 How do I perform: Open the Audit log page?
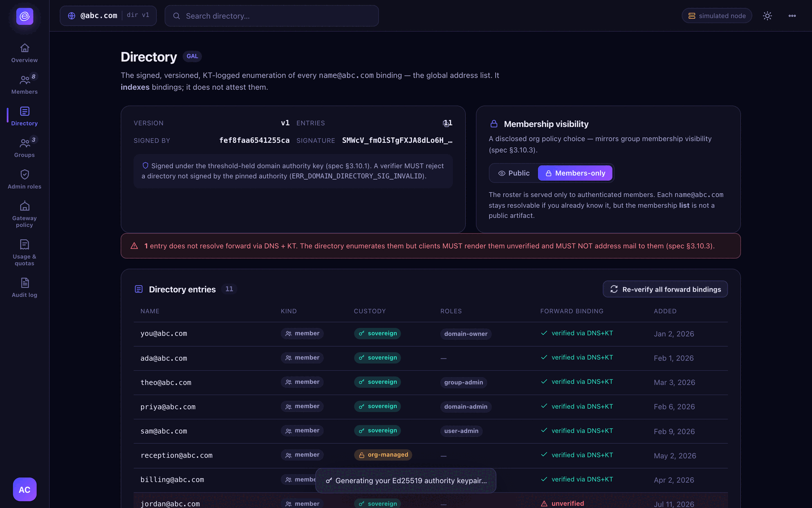click(x=24, y=288)
